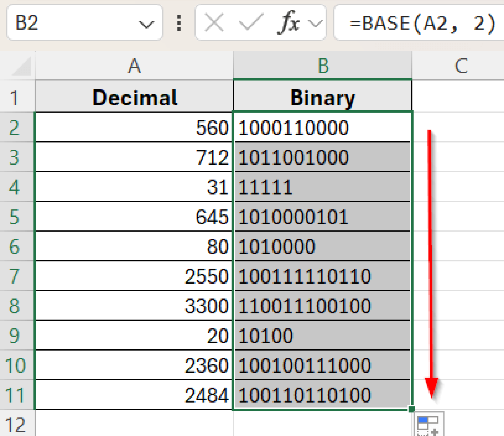This screenshot has height=436, width=504.
Task: Open the Name Box dropdown
Action: (x=146, y=23)
